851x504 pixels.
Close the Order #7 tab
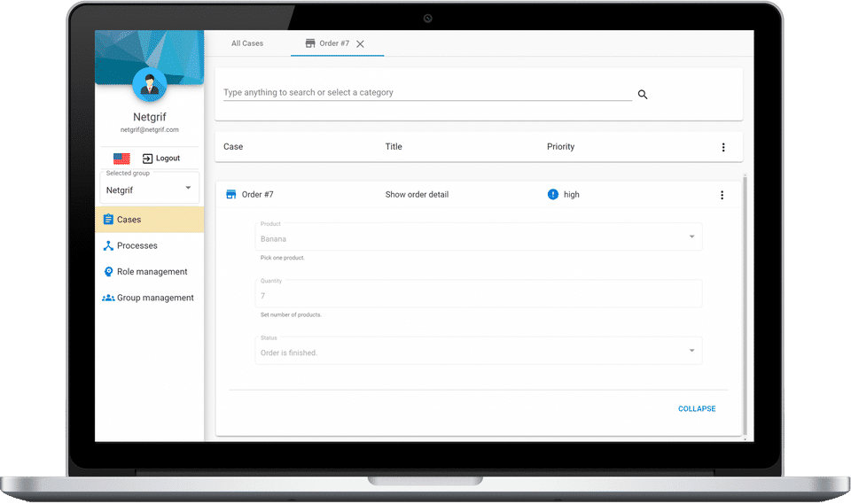coord(361,44)
